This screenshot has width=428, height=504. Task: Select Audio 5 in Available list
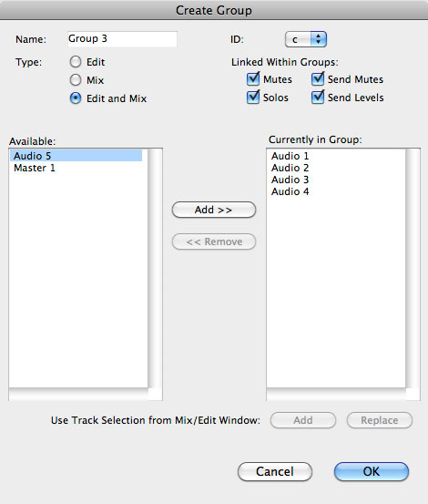[x=76, y=156]
